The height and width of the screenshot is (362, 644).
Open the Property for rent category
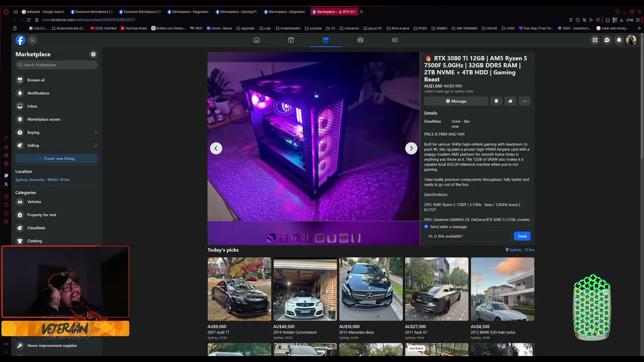pyautogui.click(x=56, y=215)
